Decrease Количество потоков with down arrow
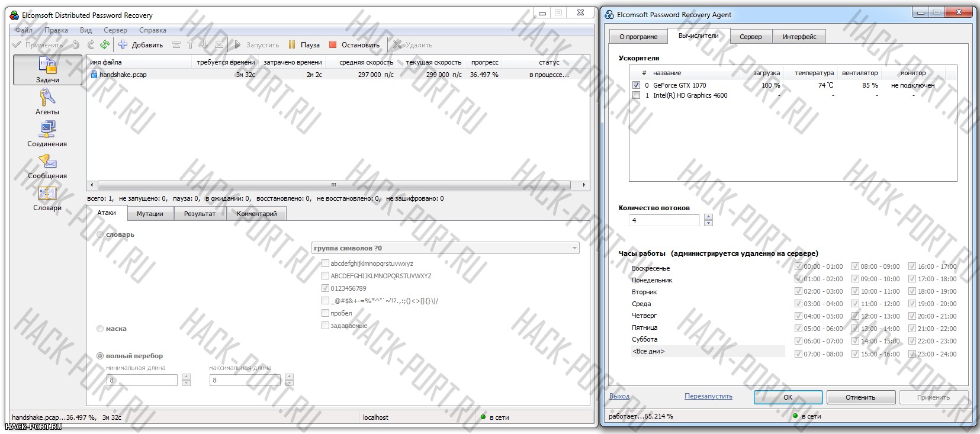 point(708,223)
